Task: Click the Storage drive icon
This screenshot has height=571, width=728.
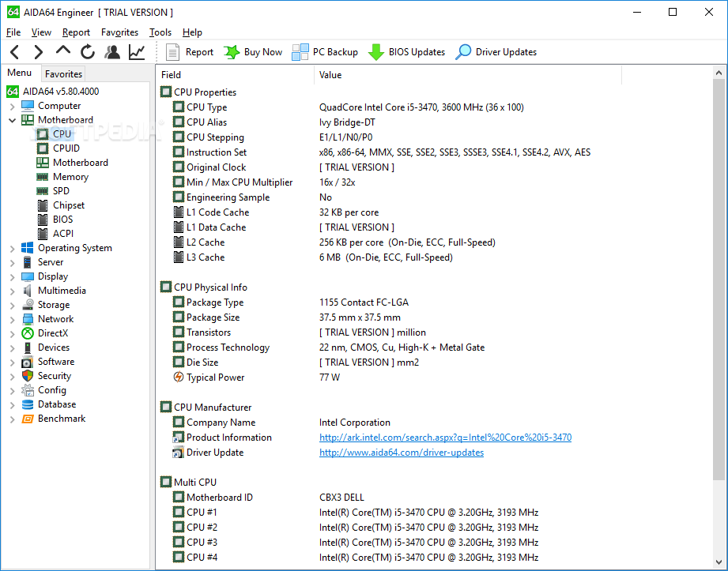Action: [x=28, y=305]
